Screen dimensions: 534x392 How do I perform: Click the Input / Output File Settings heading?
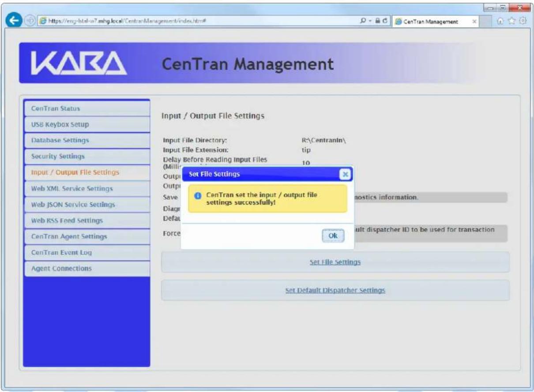click(x=214, y=116)
